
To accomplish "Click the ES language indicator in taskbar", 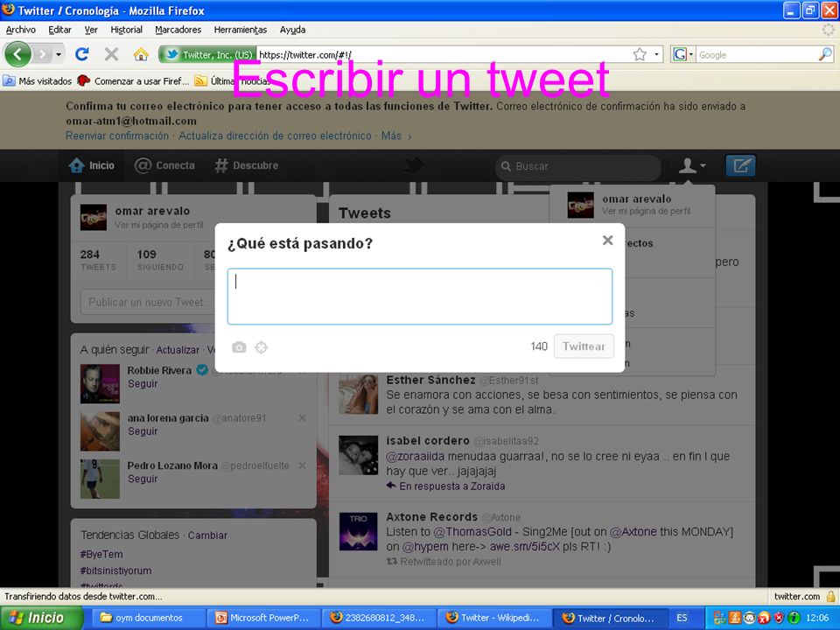I will click(x=682, y=618).
